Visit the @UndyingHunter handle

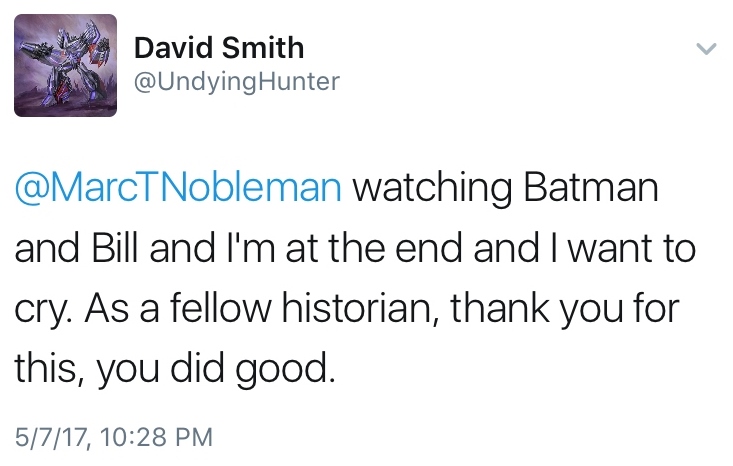tap(236, 81)
